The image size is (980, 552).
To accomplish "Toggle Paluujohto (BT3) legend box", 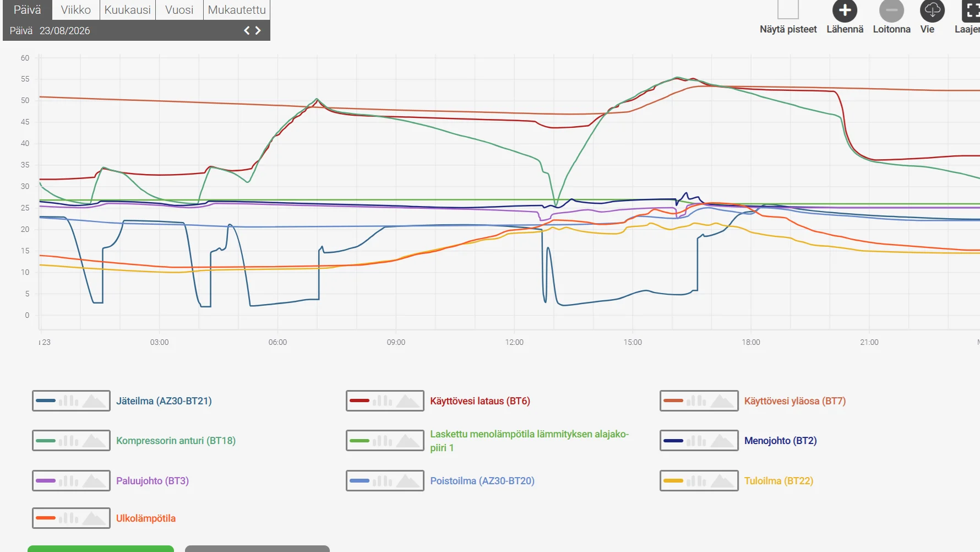I will (x=71, y=481).
